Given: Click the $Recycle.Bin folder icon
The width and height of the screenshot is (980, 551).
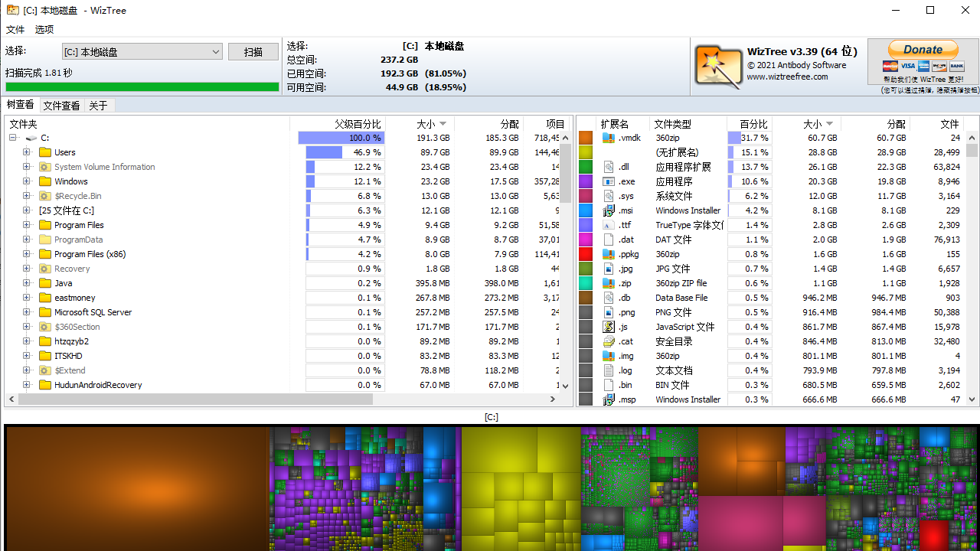Looking at the screenshot, I should pyautogui.click(x=44, y=196).
